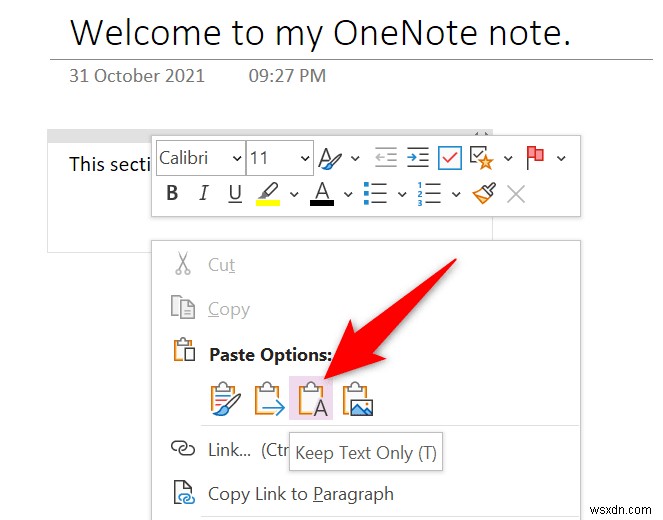Paste with Merge Formatting option

[x=269, y=399]
